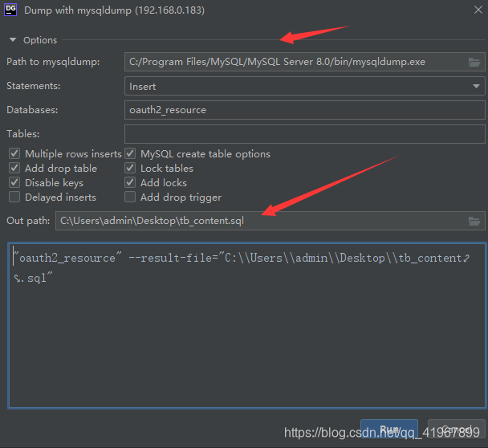Image resolution: width=488 pixels, height=448 pixels.
Task: Click inside the command arguments text area
Action: point(247,325)
